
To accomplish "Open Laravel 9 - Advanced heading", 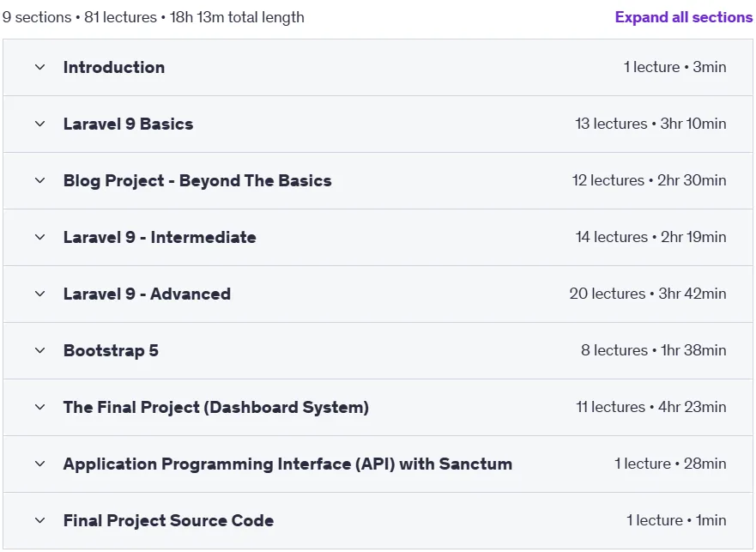I will 147,294.
